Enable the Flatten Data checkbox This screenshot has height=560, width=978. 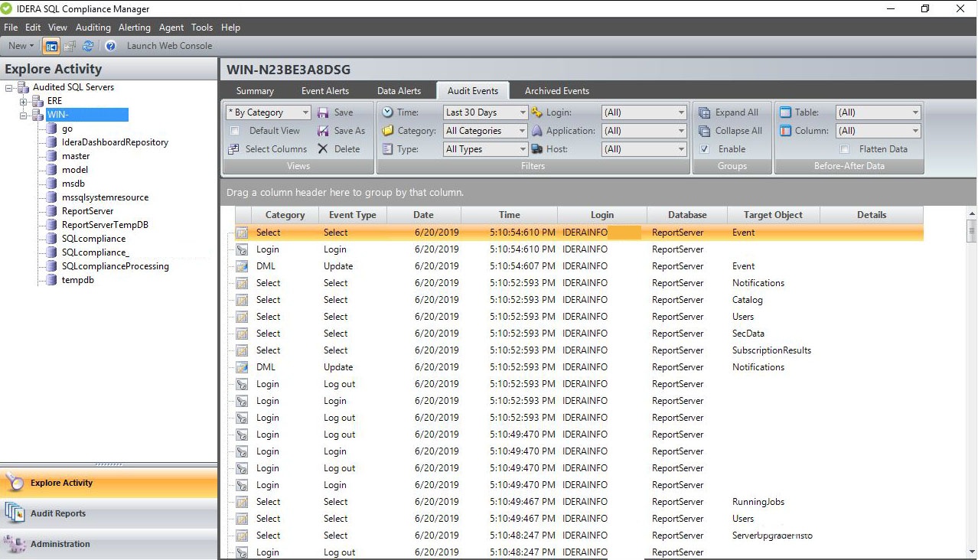tap(845, 149)
